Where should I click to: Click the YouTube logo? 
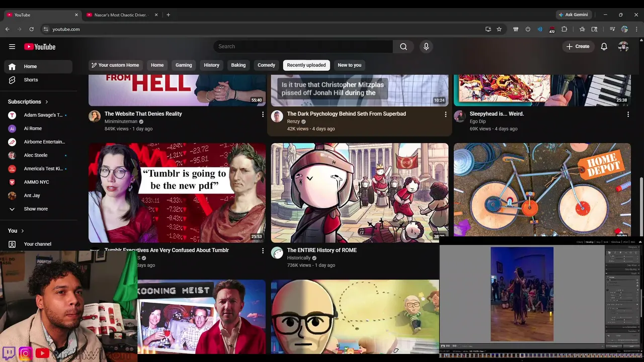pyautogui.click(x=40, y=47)
